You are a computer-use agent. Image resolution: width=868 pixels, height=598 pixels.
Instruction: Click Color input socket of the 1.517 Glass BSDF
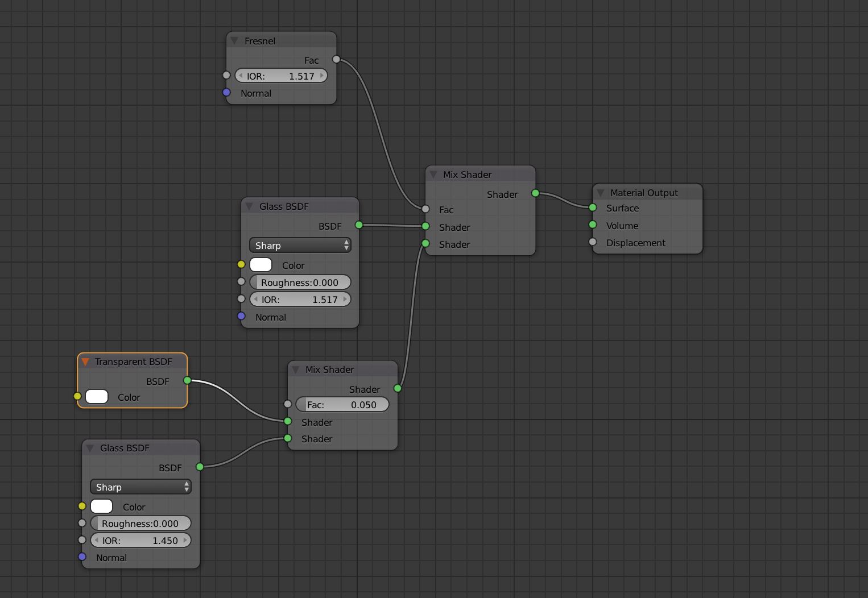click(241, 264)
